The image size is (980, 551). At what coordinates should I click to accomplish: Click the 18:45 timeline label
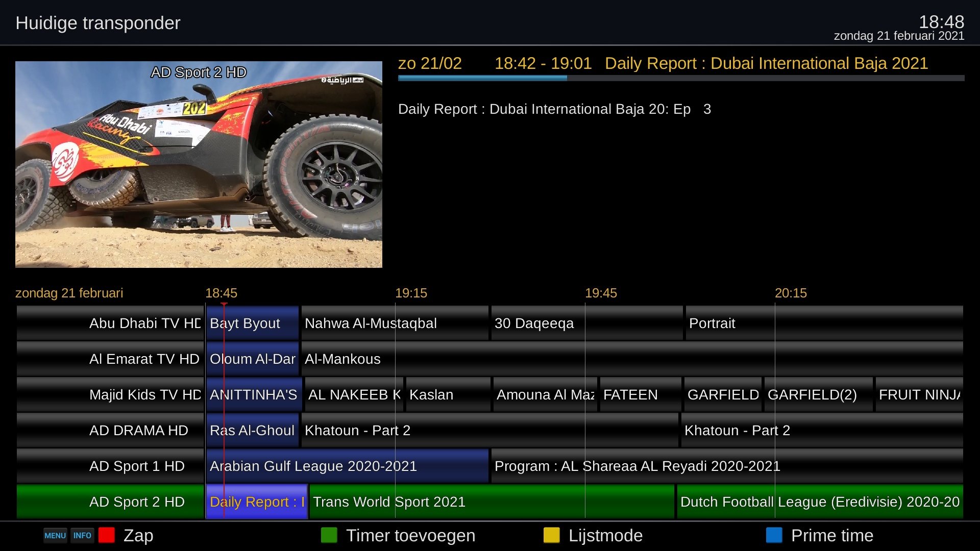click(x=221, y=293)
